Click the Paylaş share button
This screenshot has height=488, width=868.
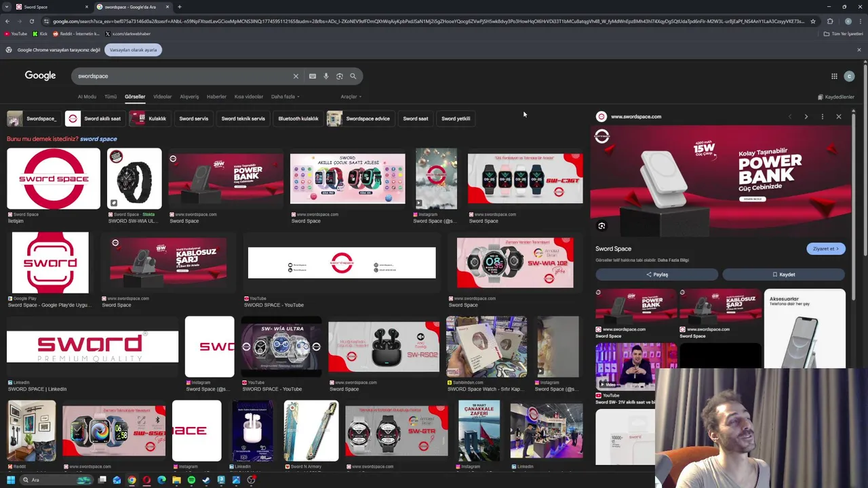[x=656, y=274]
